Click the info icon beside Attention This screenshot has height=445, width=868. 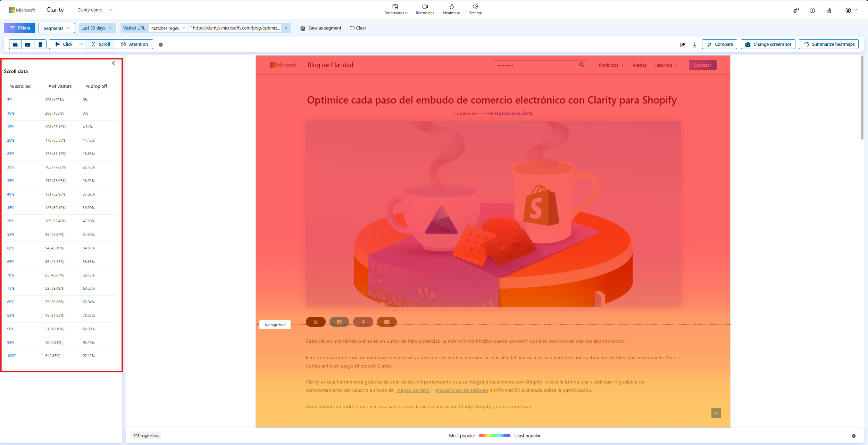click(x=161, y=45)
